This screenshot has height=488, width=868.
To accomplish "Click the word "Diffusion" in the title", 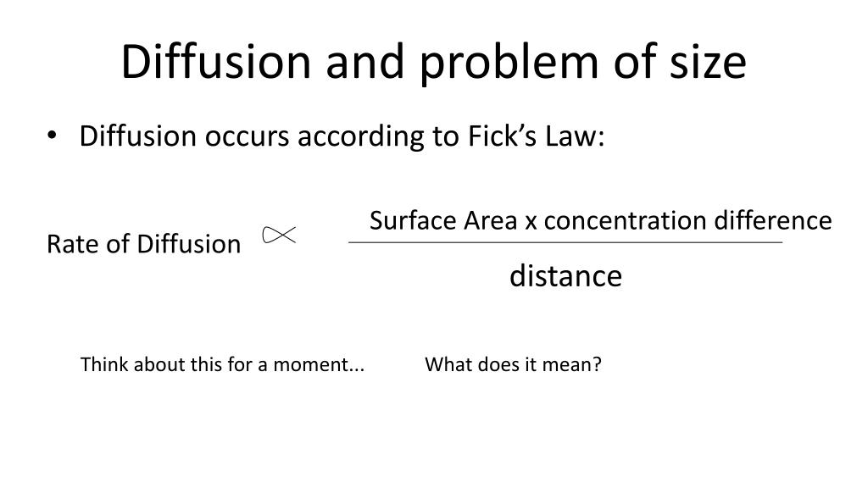I will pos(204,63).
